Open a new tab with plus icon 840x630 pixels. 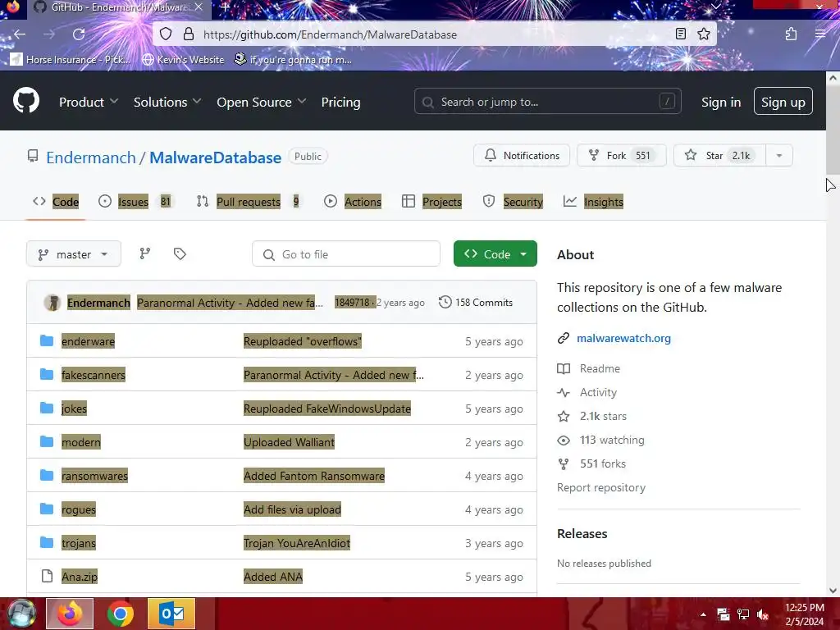[x=225, y=7]
